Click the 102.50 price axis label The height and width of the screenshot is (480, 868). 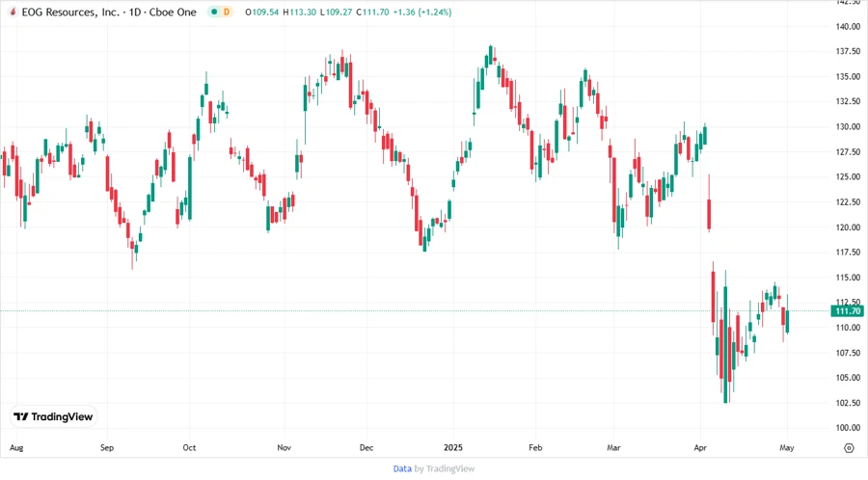848,403
